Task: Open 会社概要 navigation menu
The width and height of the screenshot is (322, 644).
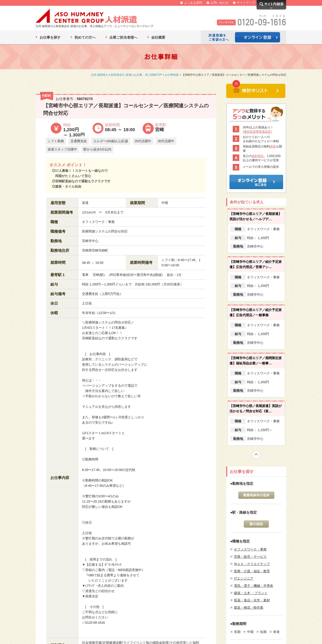Action: [x=156, y=37]
